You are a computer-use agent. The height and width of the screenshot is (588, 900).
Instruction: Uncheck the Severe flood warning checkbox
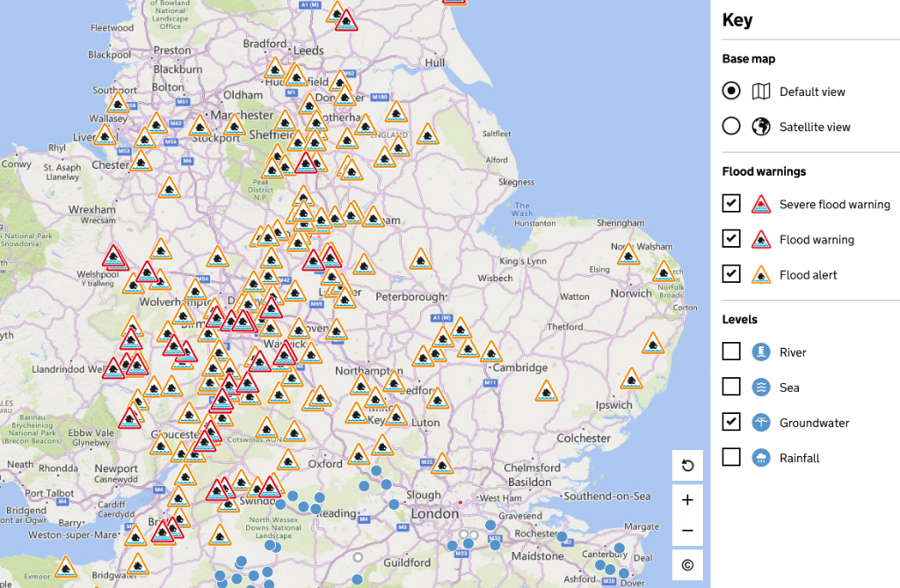(x=731, y=203)
